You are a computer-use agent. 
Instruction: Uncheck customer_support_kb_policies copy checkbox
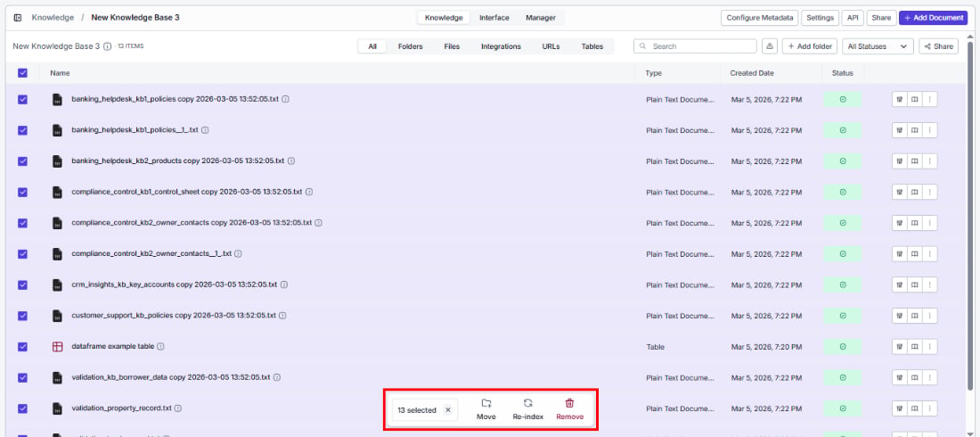tap(22, 316)
